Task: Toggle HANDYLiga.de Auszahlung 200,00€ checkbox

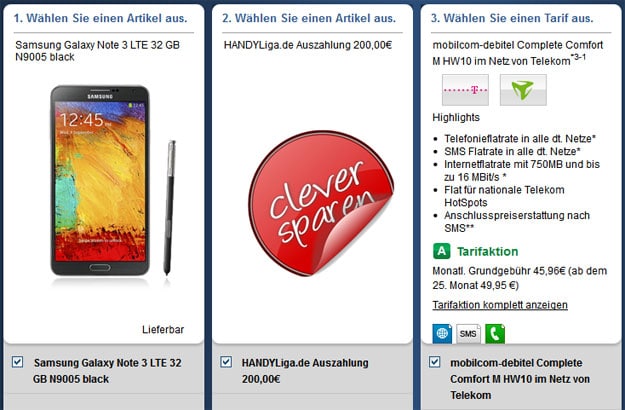Action: [x=226, y=362]
